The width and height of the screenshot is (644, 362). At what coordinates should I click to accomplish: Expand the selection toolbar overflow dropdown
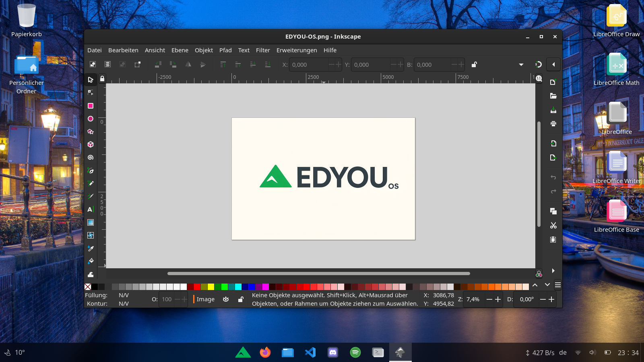click(x=521, y=64)
